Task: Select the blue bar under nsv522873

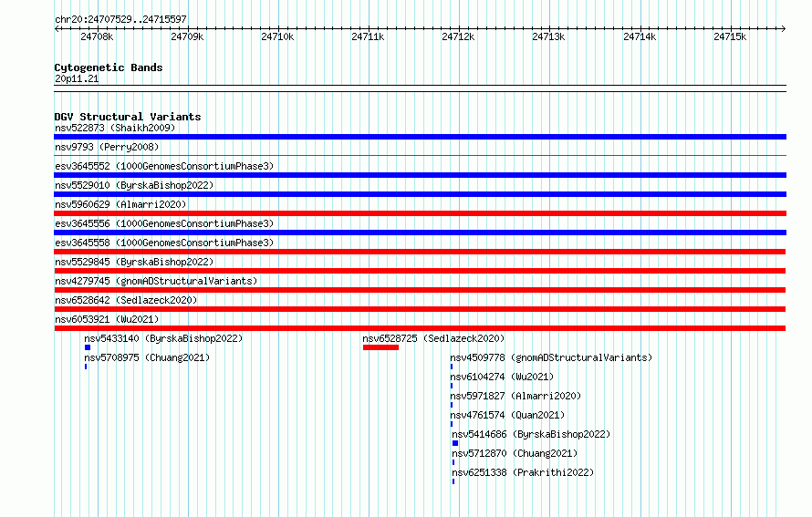Action: coord(420,137)
